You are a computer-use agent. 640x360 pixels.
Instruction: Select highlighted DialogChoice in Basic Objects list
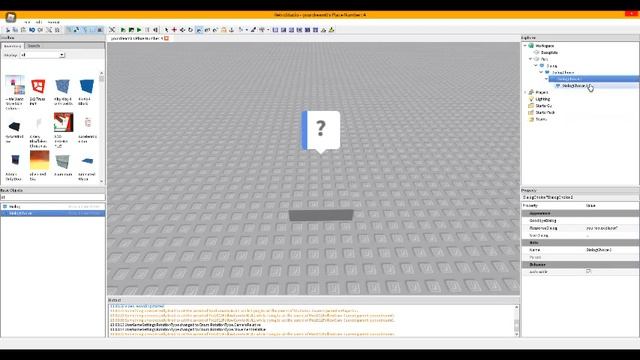point(53,213)
